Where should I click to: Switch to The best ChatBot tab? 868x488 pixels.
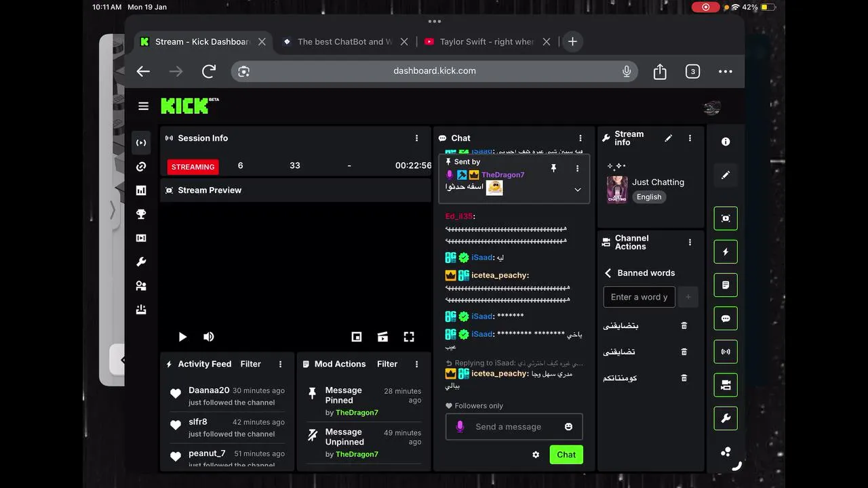tap(344, 41)
